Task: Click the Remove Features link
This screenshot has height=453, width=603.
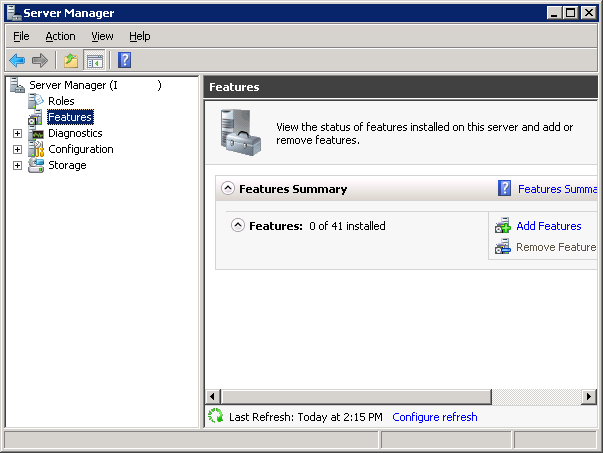Action: [x=556, y=247]
